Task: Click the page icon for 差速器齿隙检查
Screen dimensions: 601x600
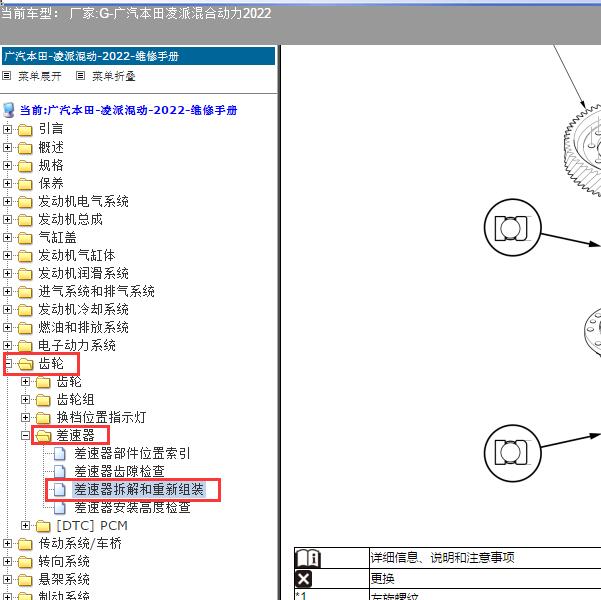Action: tap(59, 472)
